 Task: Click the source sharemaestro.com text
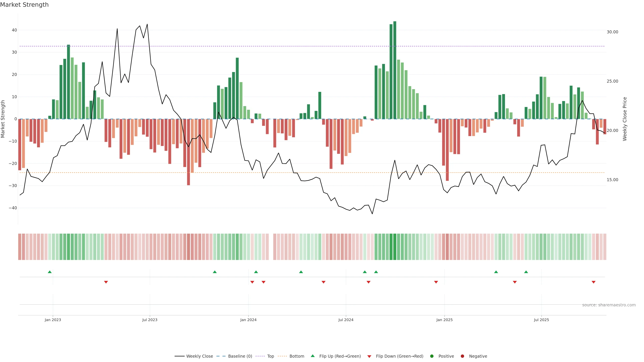point(609,305)
